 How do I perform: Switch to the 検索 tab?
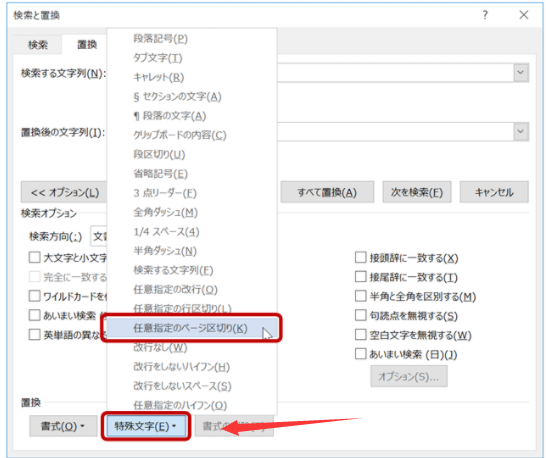click(38, 45)
